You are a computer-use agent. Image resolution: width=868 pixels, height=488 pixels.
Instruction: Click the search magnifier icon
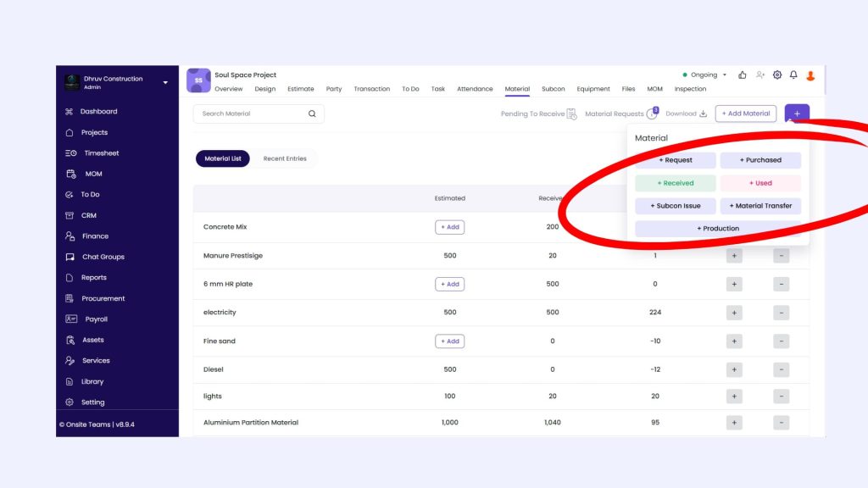312,114
